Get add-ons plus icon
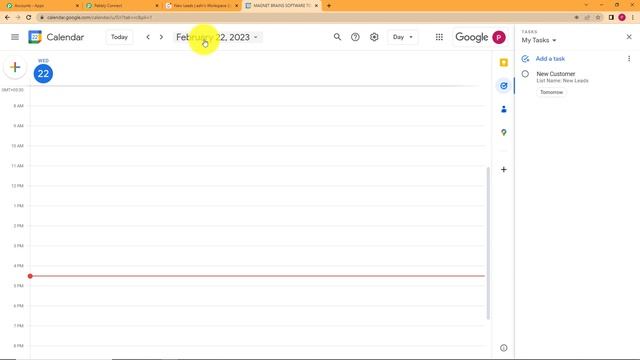The width and height of the screenshot is (640, 360). (504, 169)
